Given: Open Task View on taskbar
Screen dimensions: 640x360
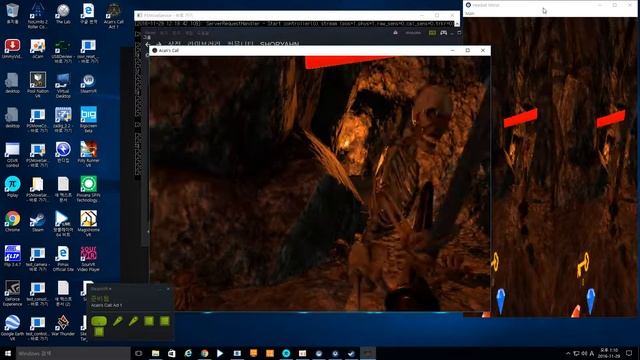Looking at the screenshot, I should click(139, 353).
